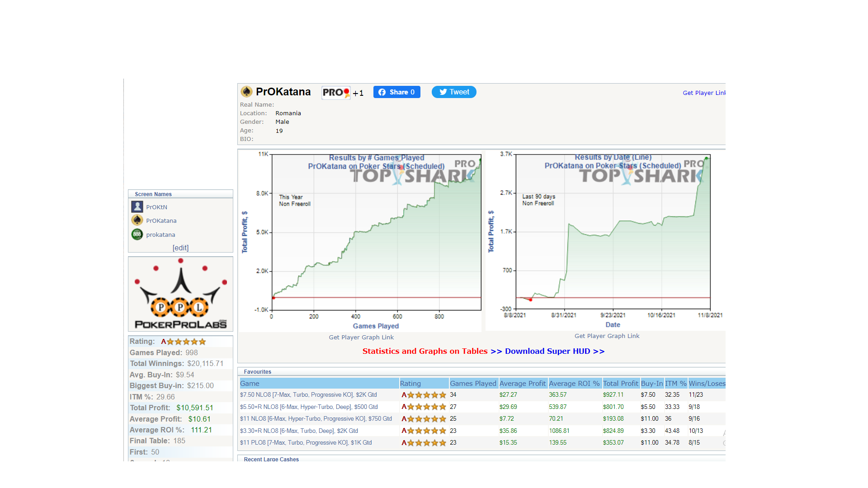Image resolution: width=868 pixels, height=488 pixels.
Task: Open the Results by Games Played graph
Action: [x=360, y=241]
